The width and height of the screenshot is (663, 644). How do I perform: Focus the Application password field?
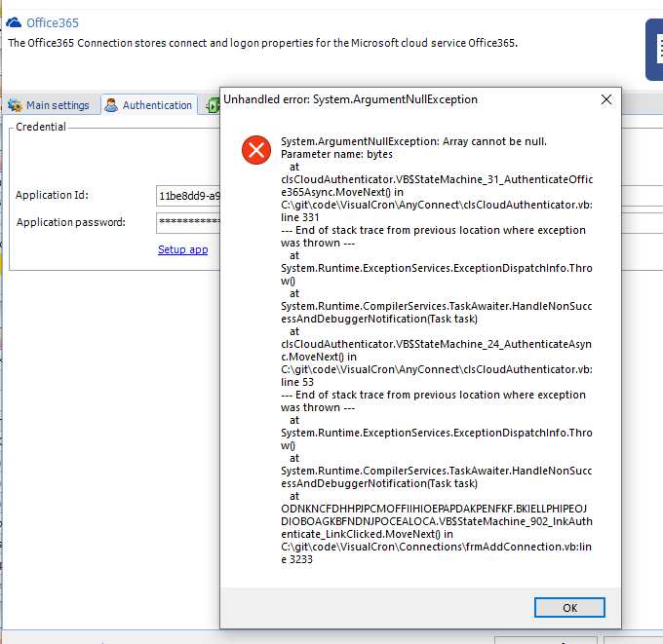click(188, 223)
